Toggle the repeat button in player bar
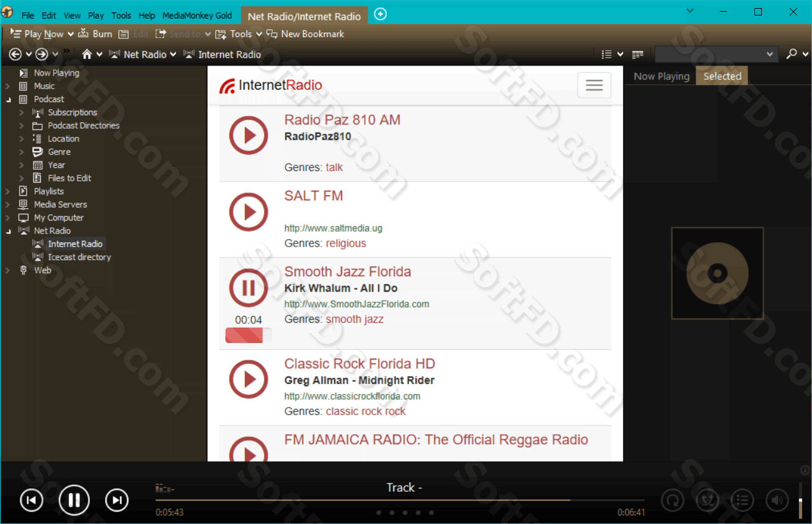This screenshot has height=524, width=812. tap(672, 500)
